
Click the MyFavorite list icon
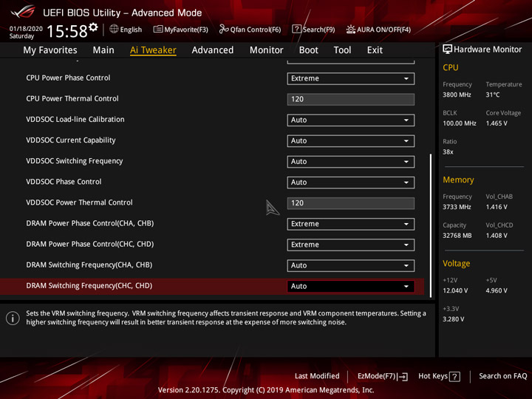(158, 29)
